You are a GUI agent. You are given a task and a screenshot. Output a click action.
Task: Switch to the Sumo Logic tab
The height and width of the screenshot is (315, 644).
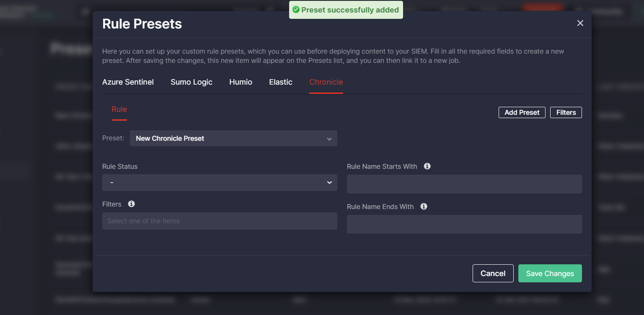tap(191, 82)
